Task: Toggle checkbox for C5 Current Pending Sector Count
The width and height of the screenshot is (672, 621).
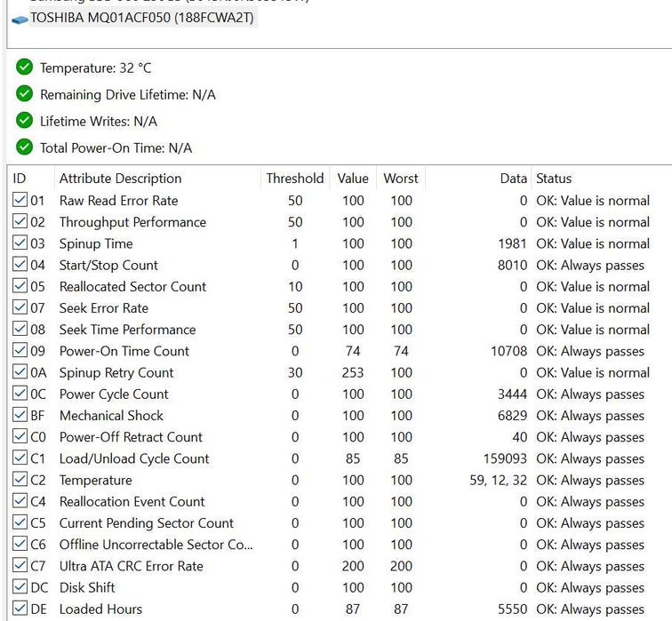Action: pyautogui.click(x=20, y=521)
